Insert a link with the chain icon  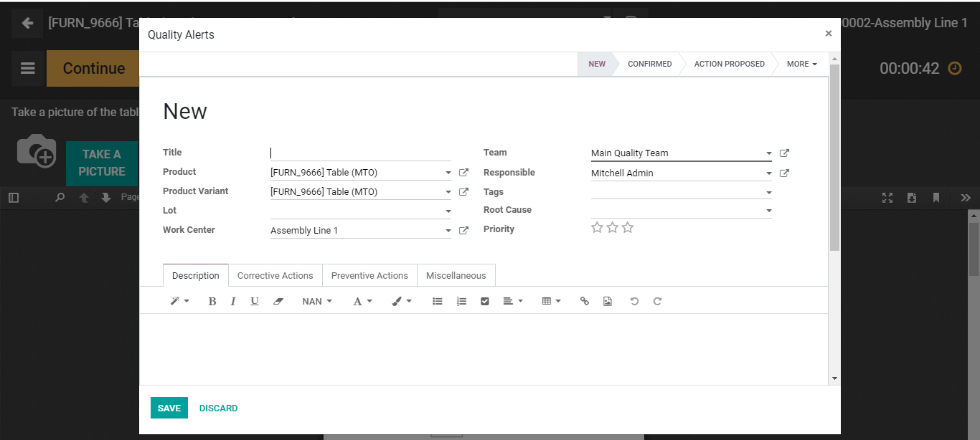click(x=585, y=302)
